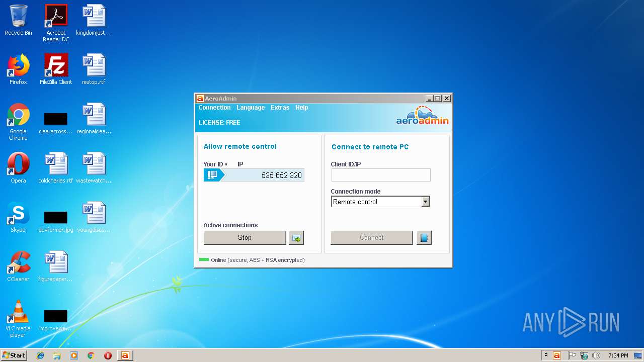This screenshot has height=362, width=644.
Task: Select the CCleaner desktop shortcut
Action: pyautogui.click(x=18, y=266)
